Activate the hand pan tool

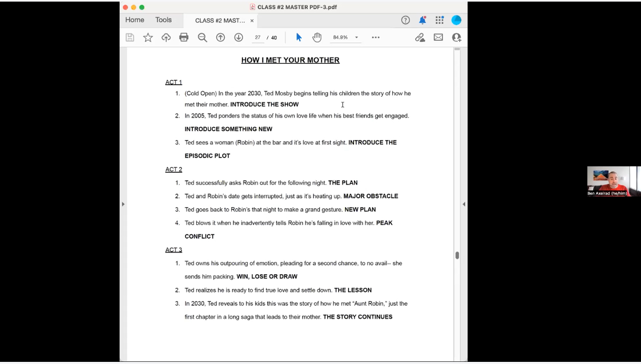click(x=317, y=37)
